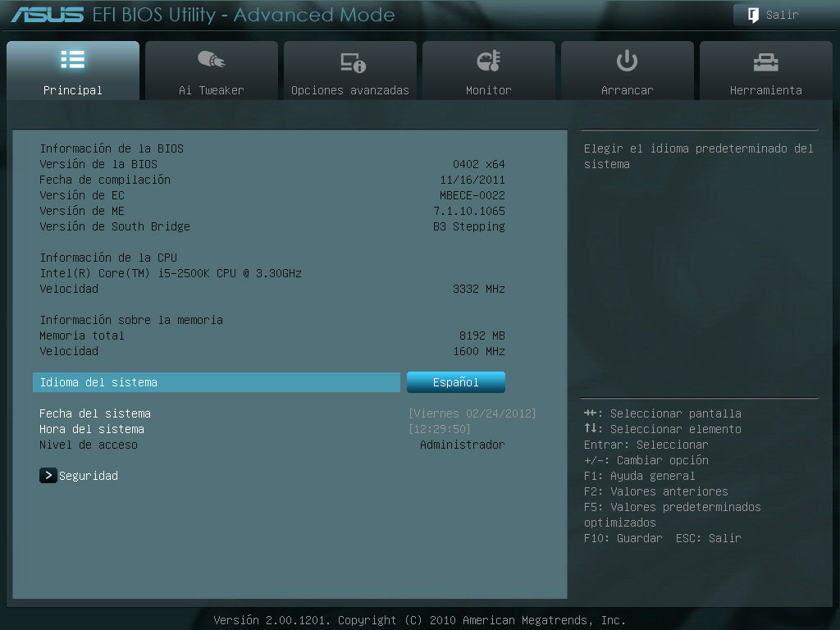Click the Intel Core i5-2500K CPU line
This screenshot has width=840, height=630.
(171, 272)
